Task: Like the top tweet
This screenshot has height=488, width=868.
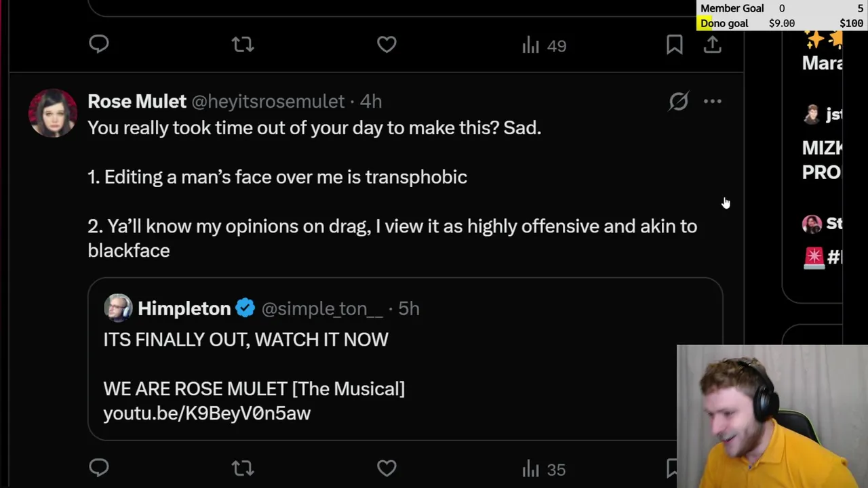Action: coord(387,45)
